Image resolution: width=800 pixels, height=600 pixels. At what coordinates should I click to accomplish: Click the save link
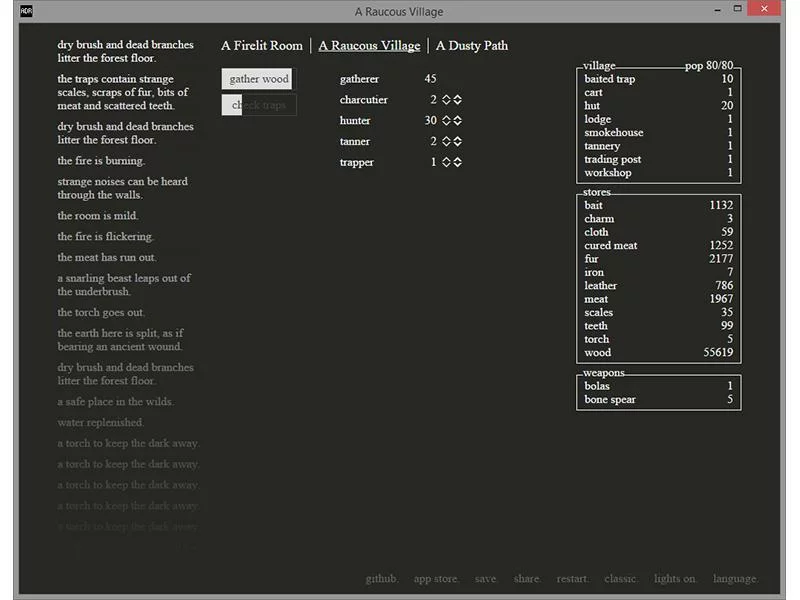click(486, 579)
